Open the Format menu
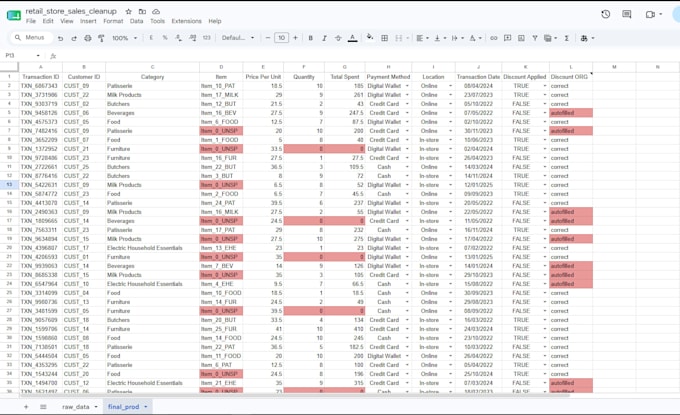Image resolution: width=680 pixels, height=415 pixels. [113, 21]
